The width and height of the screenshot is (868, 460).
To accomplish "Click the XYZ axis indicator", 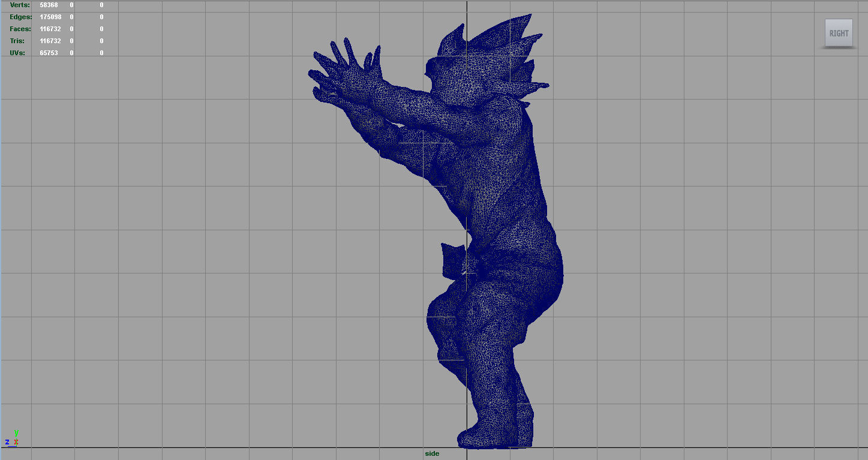I will click(11, 438).
